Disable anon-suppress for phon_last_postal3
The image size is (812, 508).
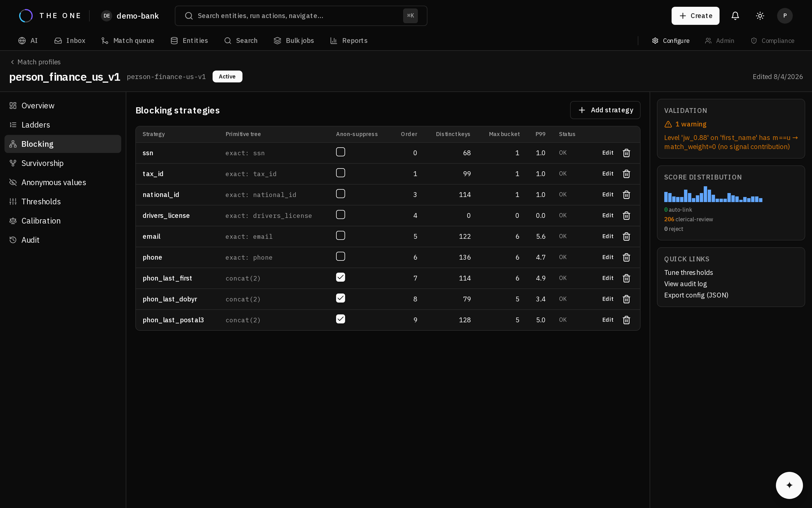click(341, 319)
